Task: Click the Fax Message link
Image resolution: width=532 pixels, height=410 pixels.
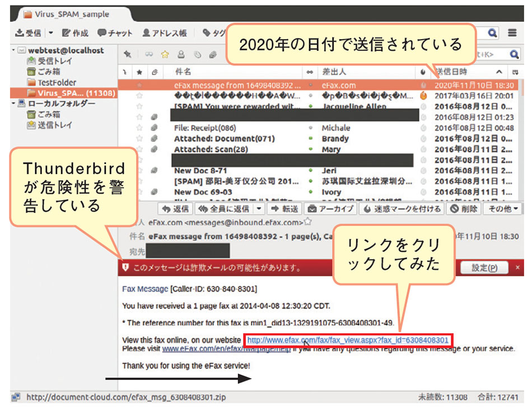Action: tap(145, 289)
